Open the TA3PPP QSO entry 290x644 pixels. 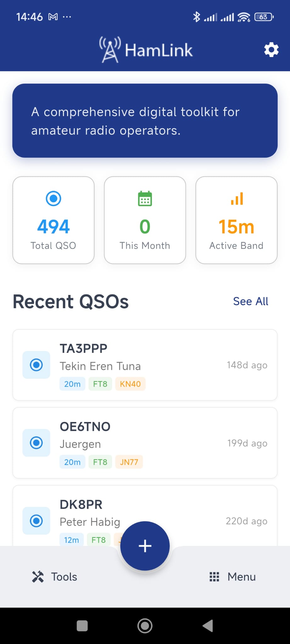tap(145, 365)
